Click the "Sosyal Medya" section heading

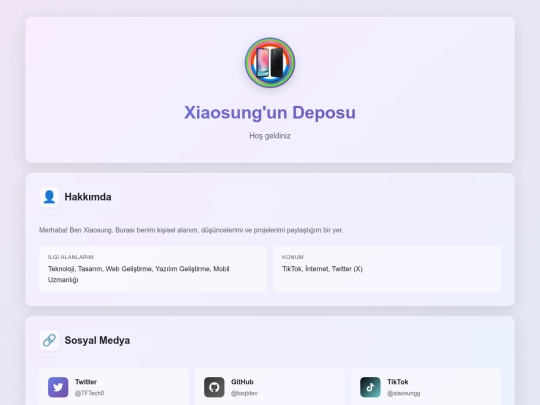pyautogui.click(x=97, y=340)
